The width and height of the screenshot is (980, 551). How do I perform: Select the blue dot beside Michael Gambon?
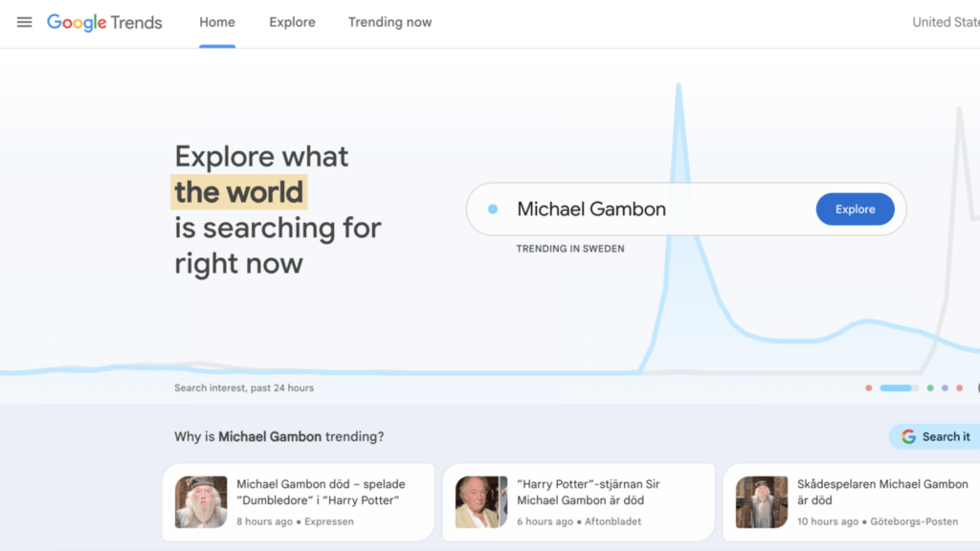tap(493, 209)
